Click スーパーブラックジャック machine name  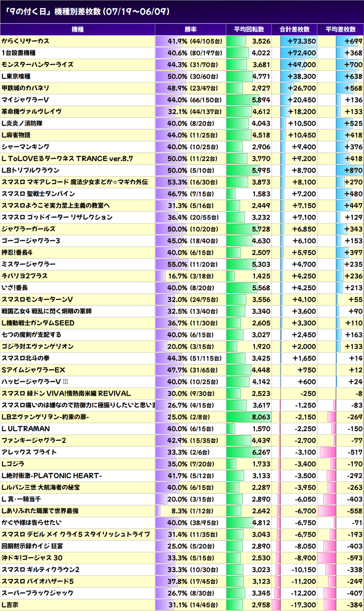pos(38,593)
